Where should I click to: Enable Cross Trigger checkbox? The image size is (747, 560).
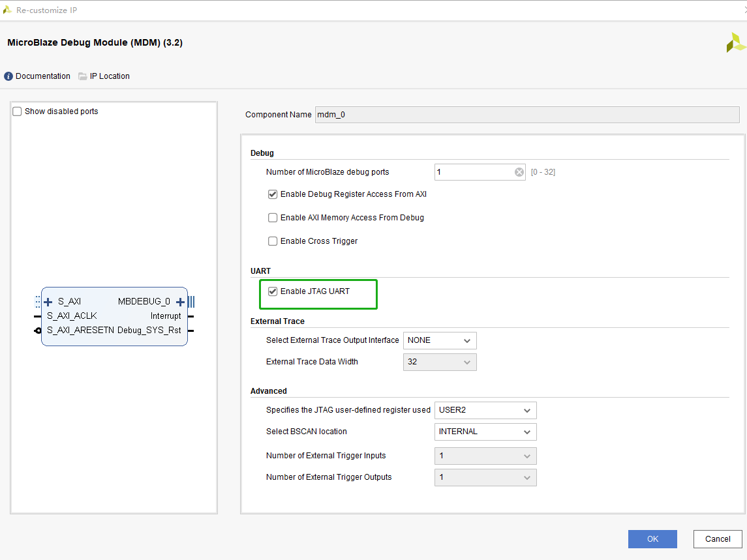tap(273, 241)
